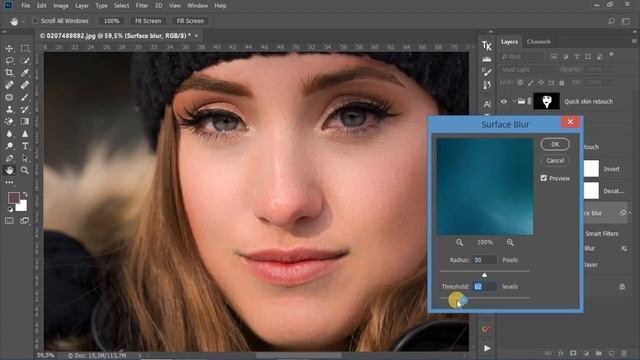Image resolution: width=640 pixels, height=360 pixels.
Task: Select the Gradient tool
Action: [x=25, y=122]
